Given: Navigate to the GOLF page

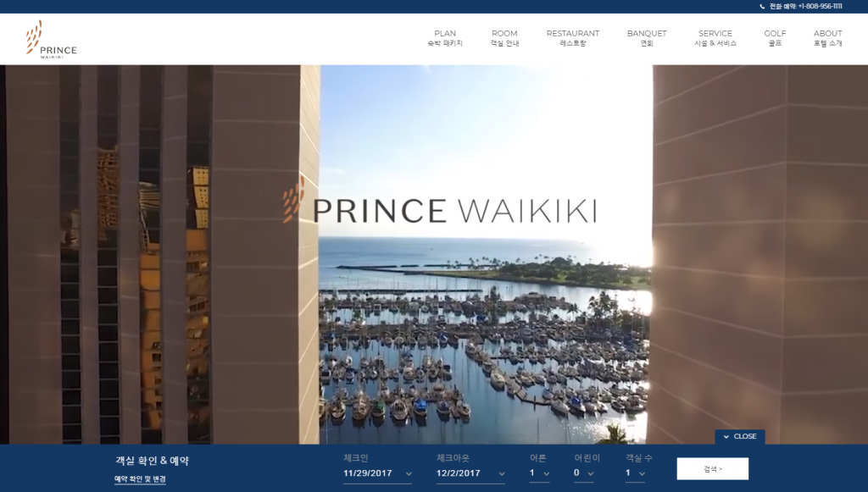Looking at the screenshot, I should pyautogui.click(x=775, y=38).
